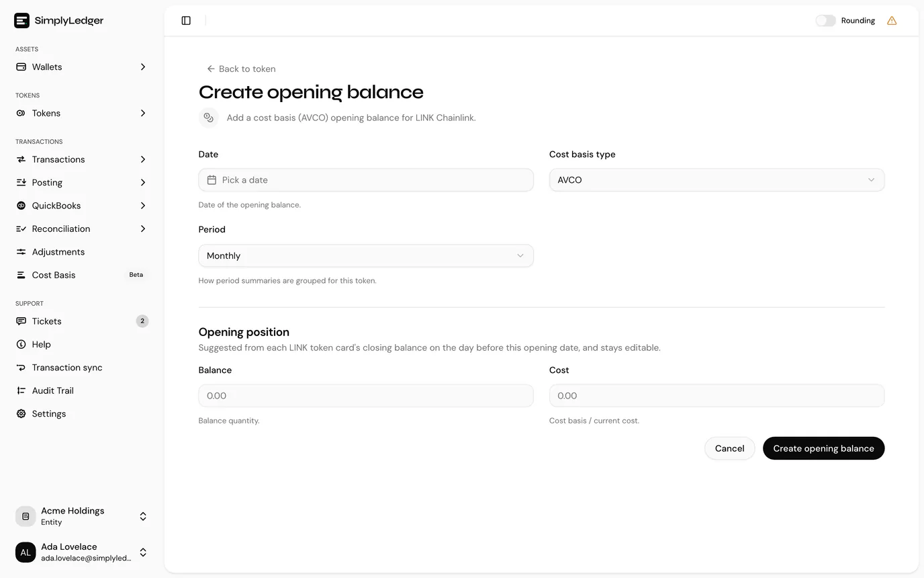Image resolution: width=924 pixels, height=578 pixels.
Task: Click the Reconciliation checklist icon
Action: pyautogui.click(x=21, y=229)
